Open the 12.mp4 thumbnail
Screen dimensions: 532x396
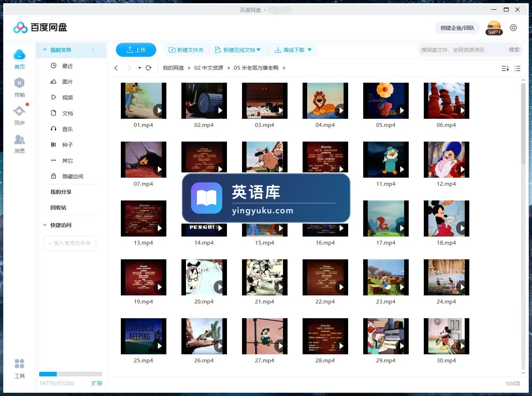coord(447,159)
